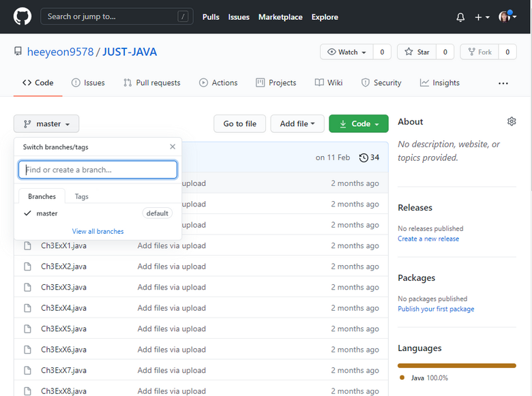Open file Ch3ExX5.java
This screenshot has height=396, width=532.
pos(63,329)
